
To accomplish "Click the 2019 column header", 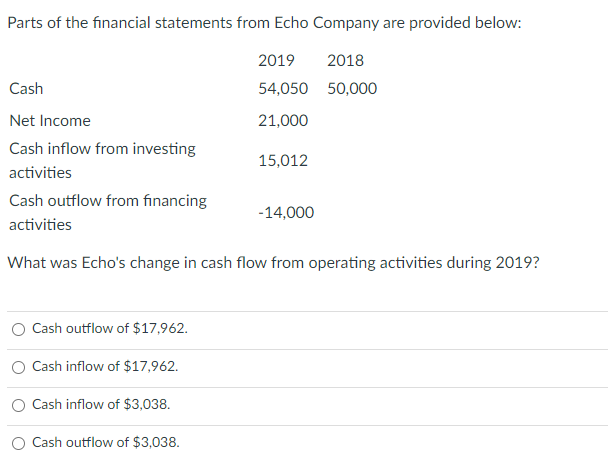I will [x=276, y=60].
